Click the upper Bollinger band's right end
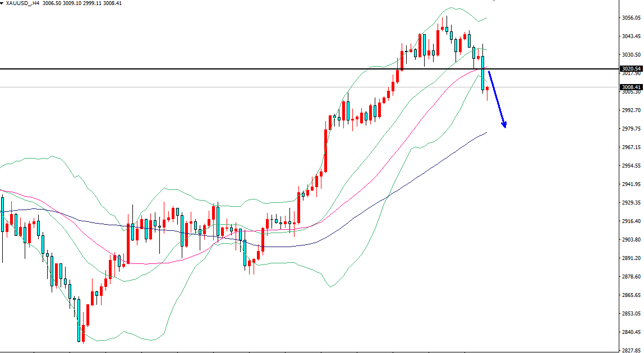The width and height of the screenshot is (644, 353). point(486,17)
